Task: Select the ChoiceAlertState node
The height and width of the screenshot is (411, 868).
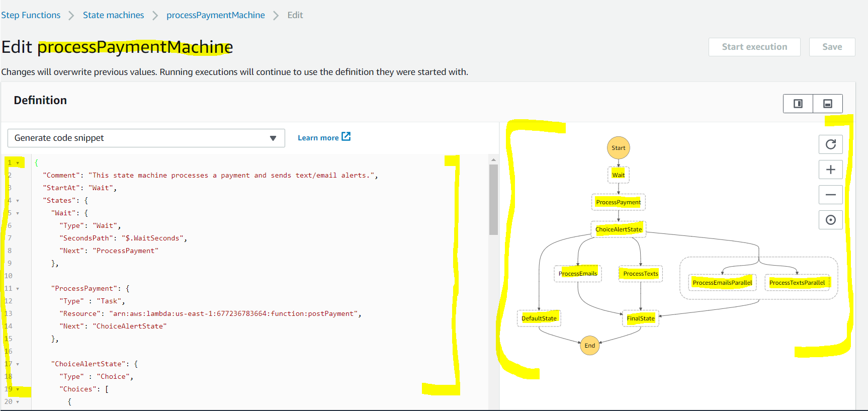Action: coord(619,229)
